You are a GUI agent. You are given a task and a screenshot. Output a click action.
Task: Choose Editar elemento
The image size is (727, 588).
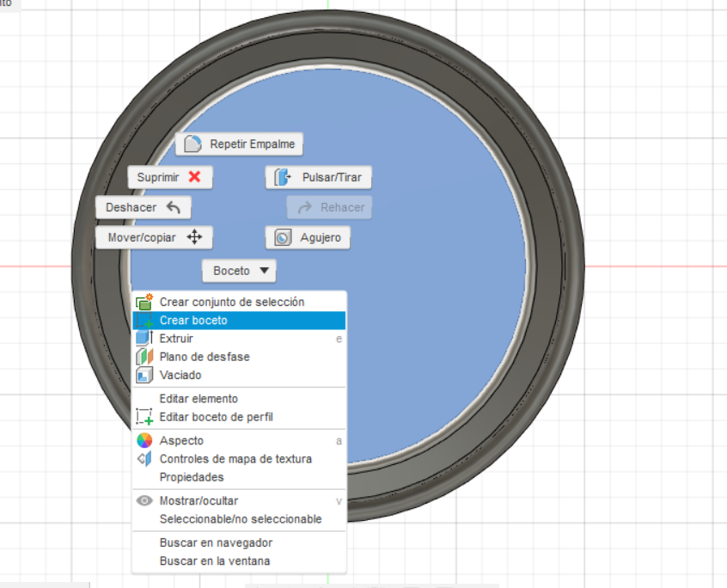(x=239, y=399)
